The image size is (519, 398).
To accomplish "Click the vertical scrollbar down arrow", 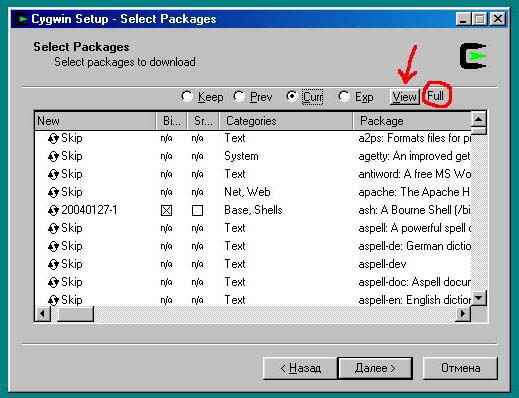I will 479,298.
